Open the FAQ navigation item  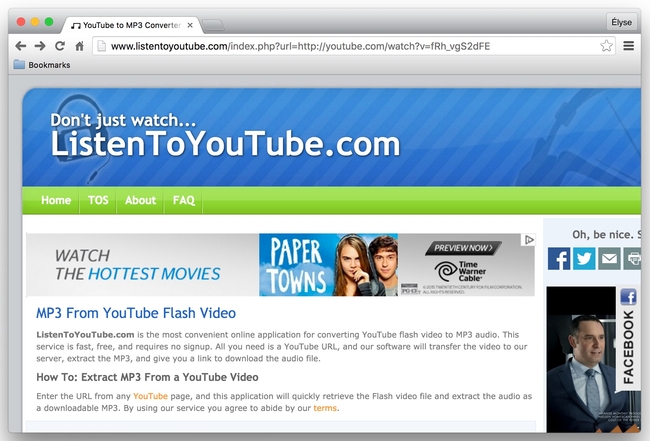184,200
